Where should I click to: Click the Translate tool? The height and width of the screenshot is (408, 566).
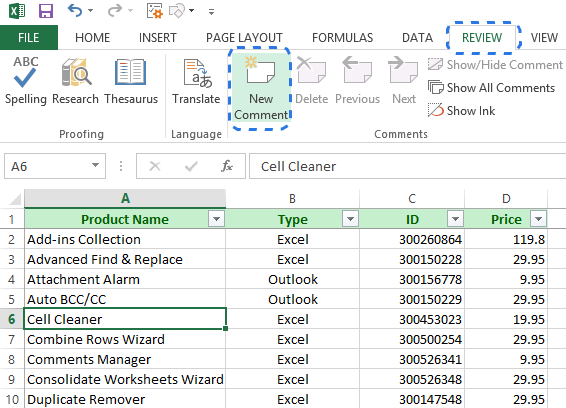[196, 81]
